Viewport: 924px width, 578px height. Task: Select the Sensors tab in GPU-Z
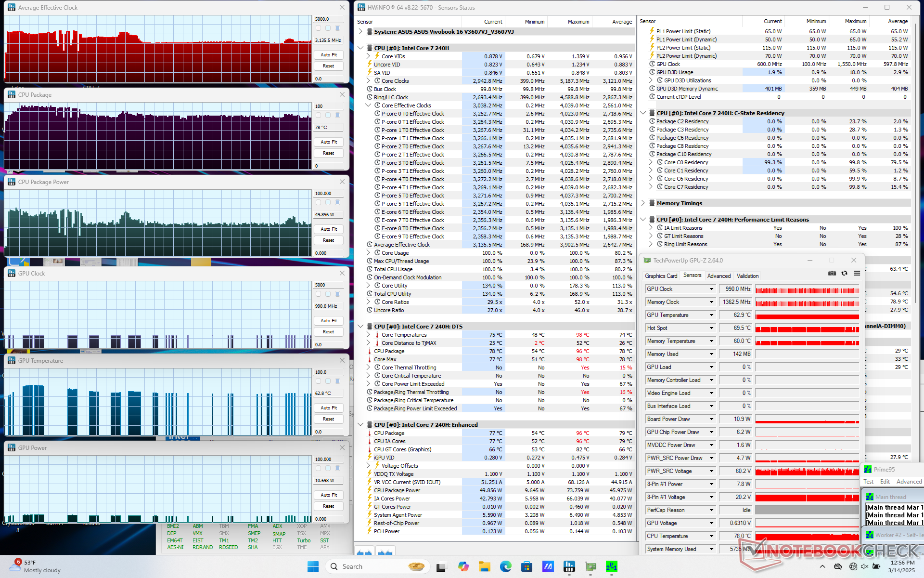[x=692, y=276]
